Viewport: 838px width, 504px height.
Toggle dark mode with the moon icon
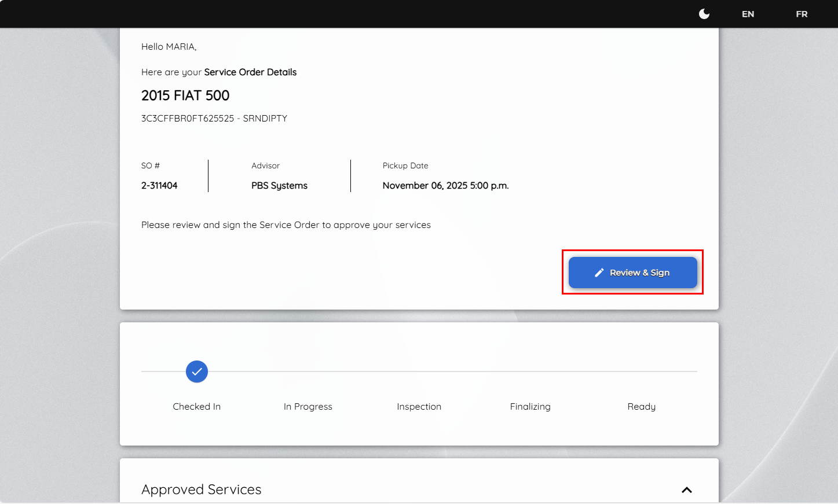[x=704, y=14]
